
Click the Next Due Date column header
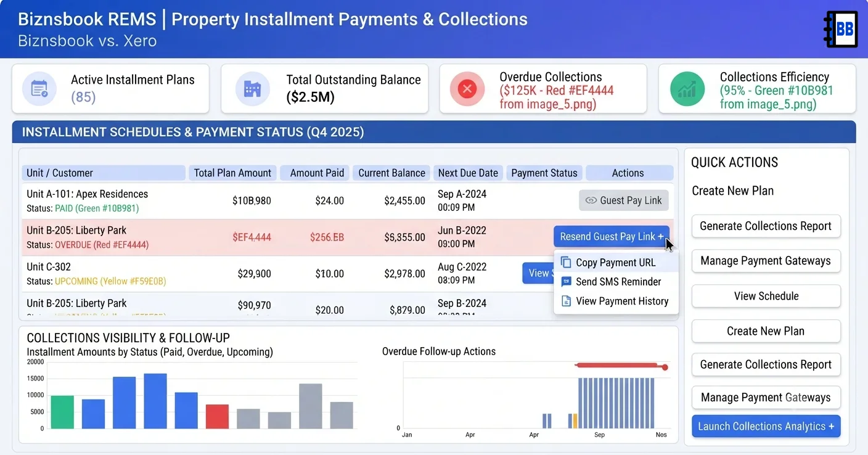click(x=469, y=173)
